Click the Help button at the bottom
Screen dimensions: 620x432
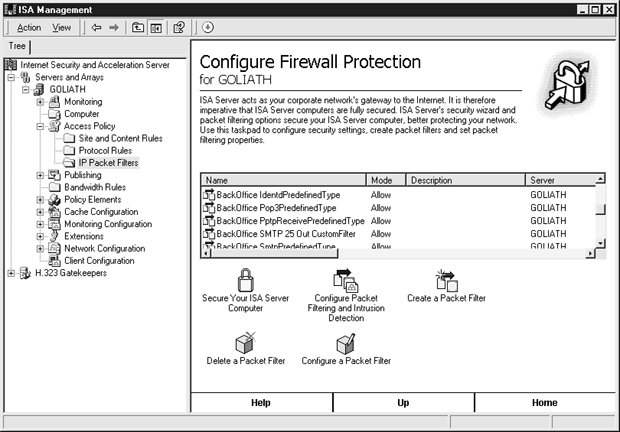pos(261,402)
